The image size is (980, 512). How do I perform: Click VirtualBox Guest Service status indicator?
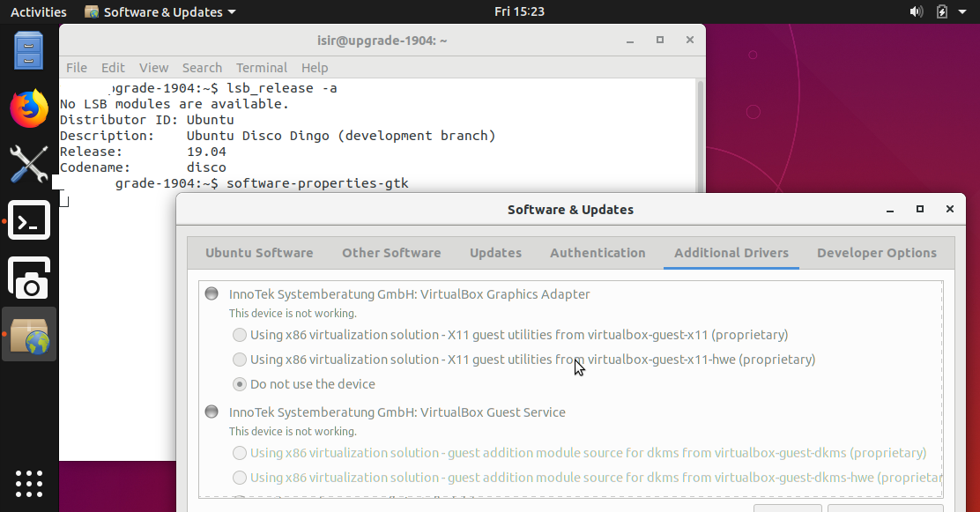212,412
